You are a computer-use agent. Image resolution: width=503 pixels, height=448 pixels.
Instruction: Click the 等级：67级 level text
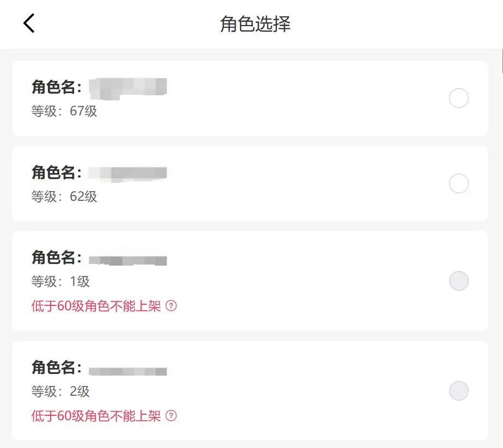[x=64, y=111]
